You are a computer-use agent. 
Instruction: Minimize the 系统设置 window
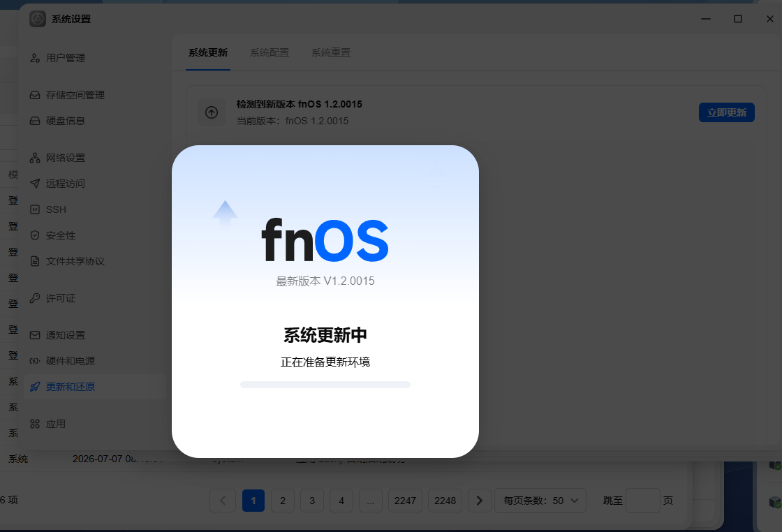pyautogui.click(x=706, y=19)
